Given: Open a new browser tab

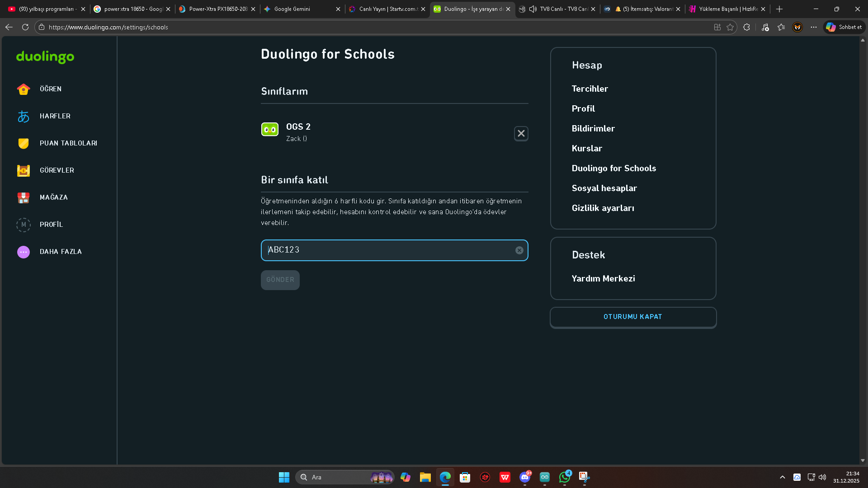Looking at the screenshot, I should point(779,9).
